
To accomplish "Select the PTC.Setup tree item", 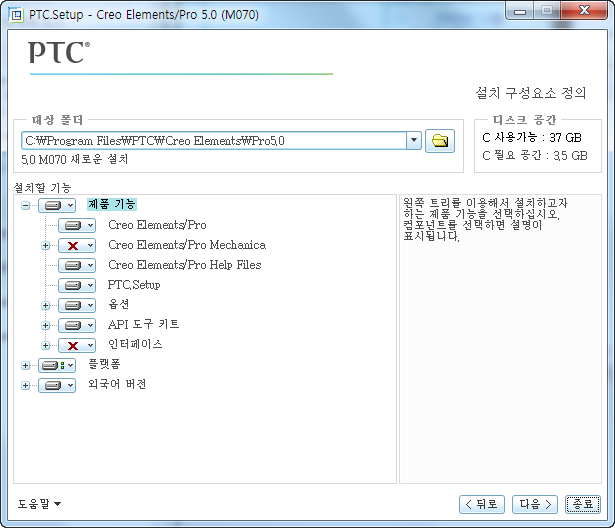I will tap(134, 285).
